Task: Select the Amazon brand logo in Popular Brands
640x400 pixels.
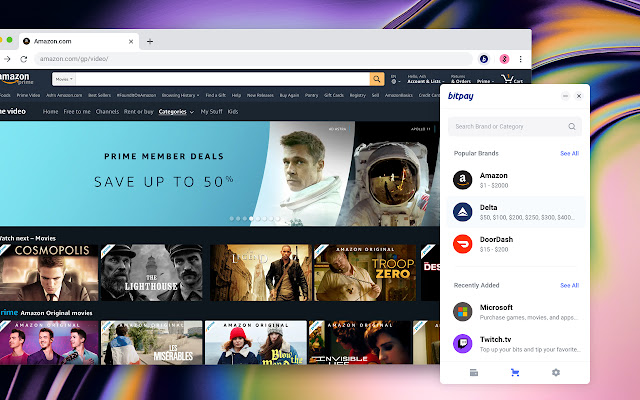Action: tap(462, 180)
